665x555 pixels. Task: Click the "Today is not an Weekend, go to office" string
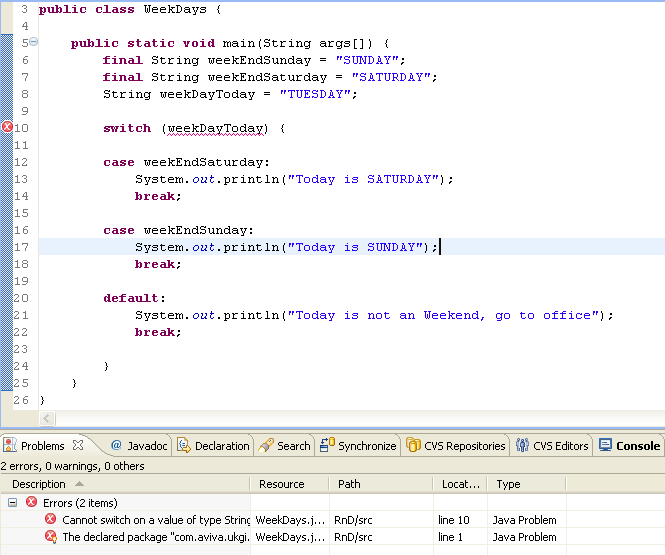coord(443,315)
